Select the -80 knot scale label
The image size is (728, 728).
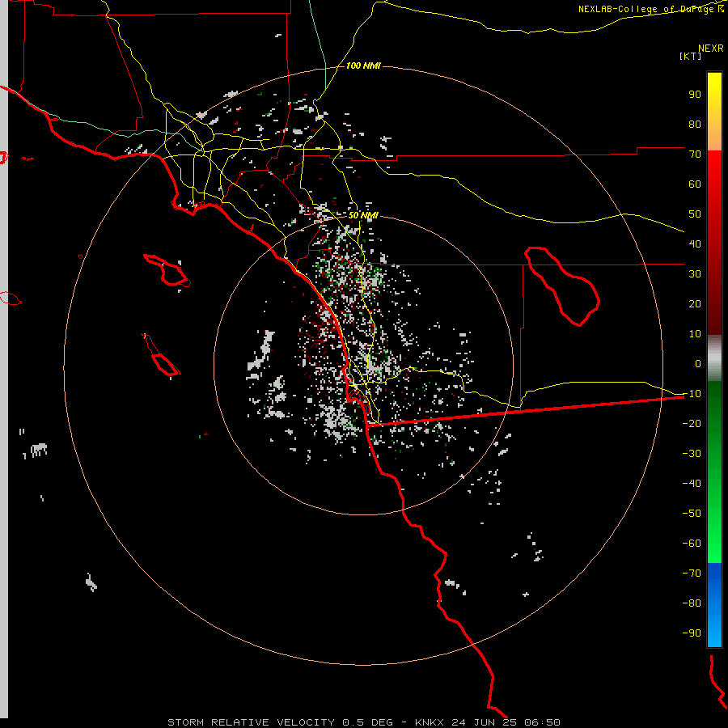pos(692,603)
